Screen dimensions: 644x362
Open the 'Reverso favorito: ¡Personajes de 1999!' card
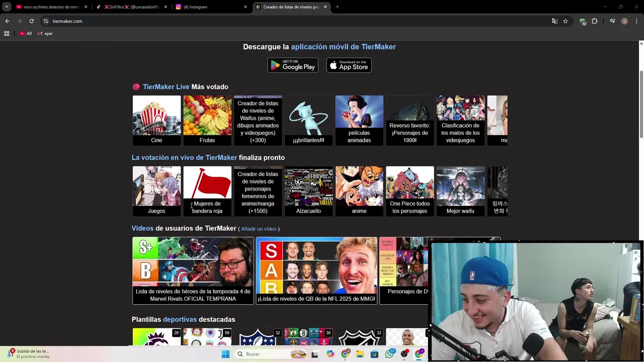pos(410,120)
